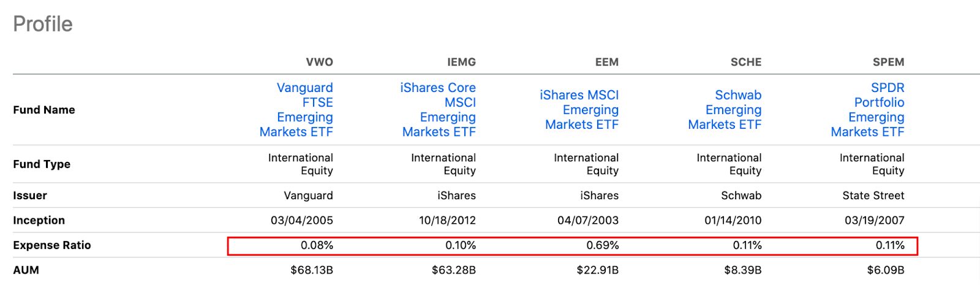The image size is (980, 298).
Task: Select the Expense Ratio row label
Action: coord(52,245)
